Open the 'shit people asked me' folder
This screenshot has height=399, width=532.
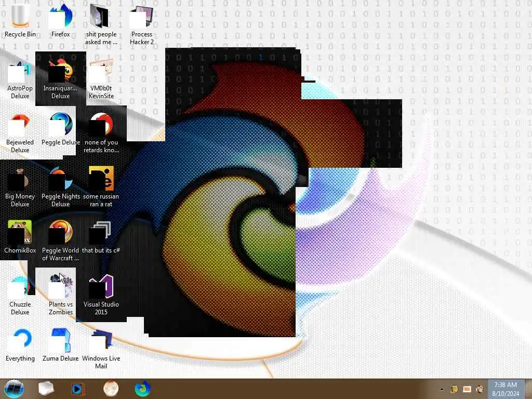[x=101, y=25]
